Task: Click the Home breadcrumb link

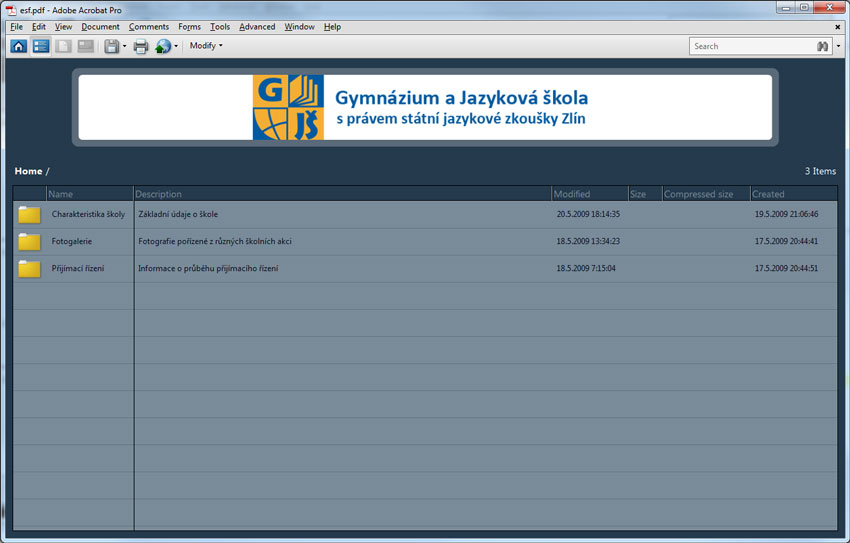Action: coord(28,172)
